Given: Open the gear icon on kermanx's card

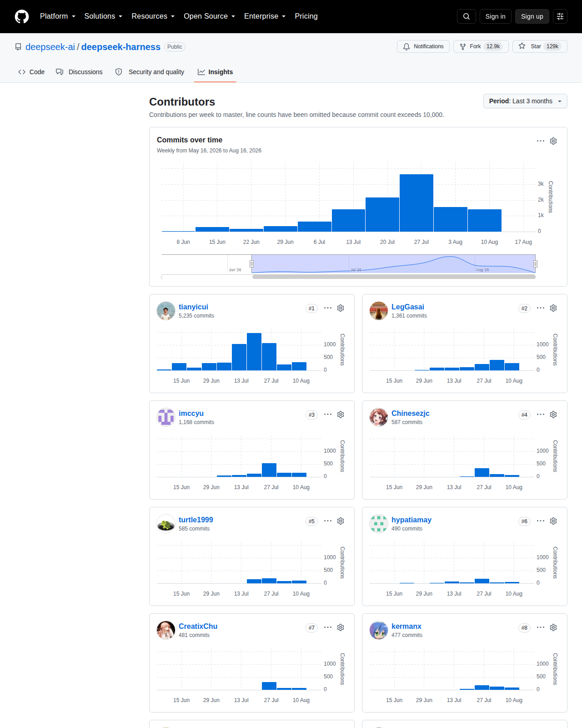Looking at the screenshot, I should click(x=553, y=627).
